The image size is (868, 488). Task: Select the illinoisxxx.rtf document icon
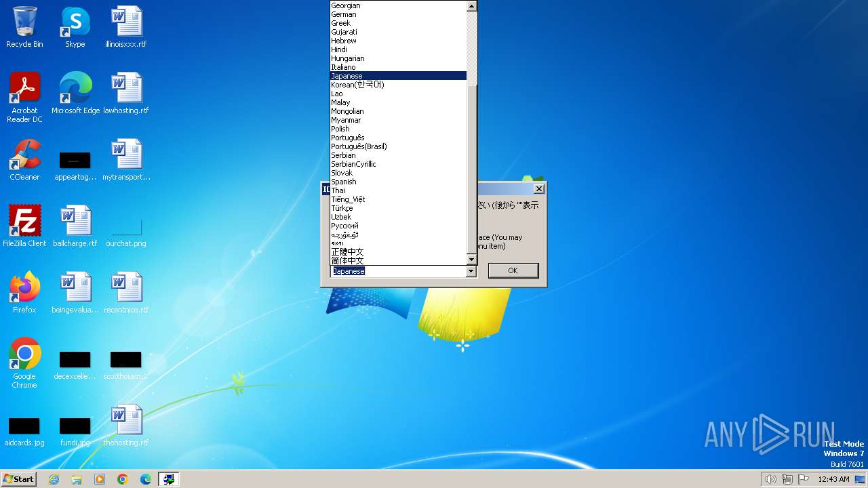click(126, 27)
